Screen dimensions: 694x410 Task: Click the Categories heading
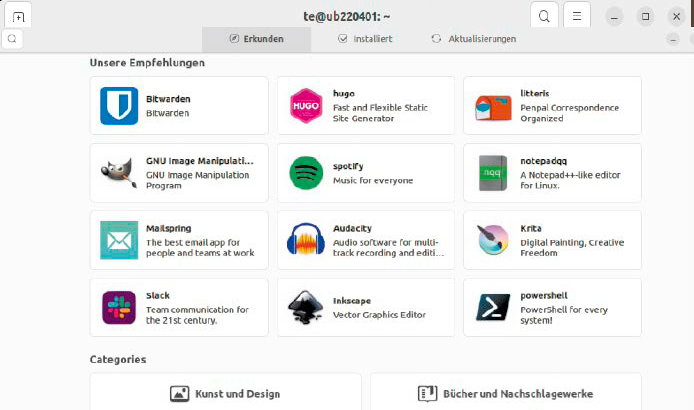point(118,359)
